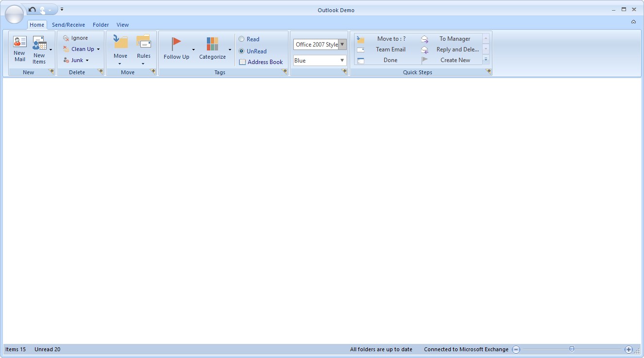The height and width of the screenshot is (358, 644).
Task: Open the Move group dialog launcher
Action: point(153,71)
